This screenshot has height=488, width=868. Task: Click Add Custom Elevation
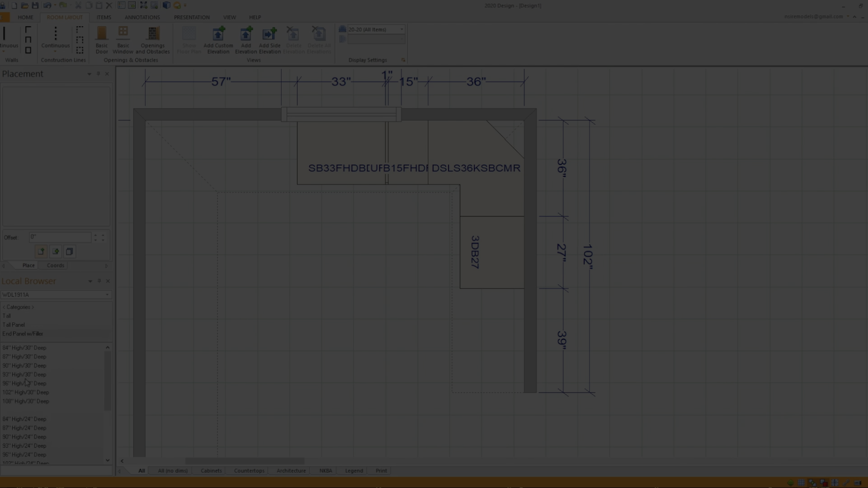click(x=218, y=40)
